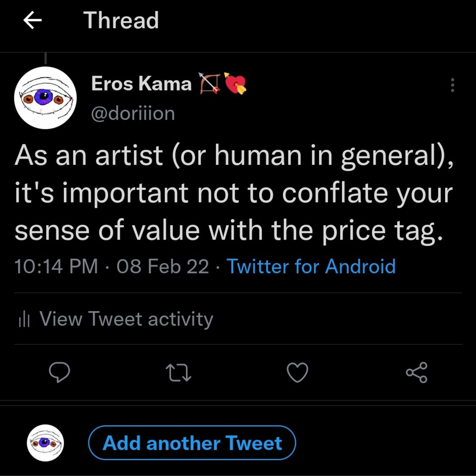This screenshot has height=476, width=476.
Task: Tap the 10:14 PM timestamp
Action: click(x=56, y=266)
